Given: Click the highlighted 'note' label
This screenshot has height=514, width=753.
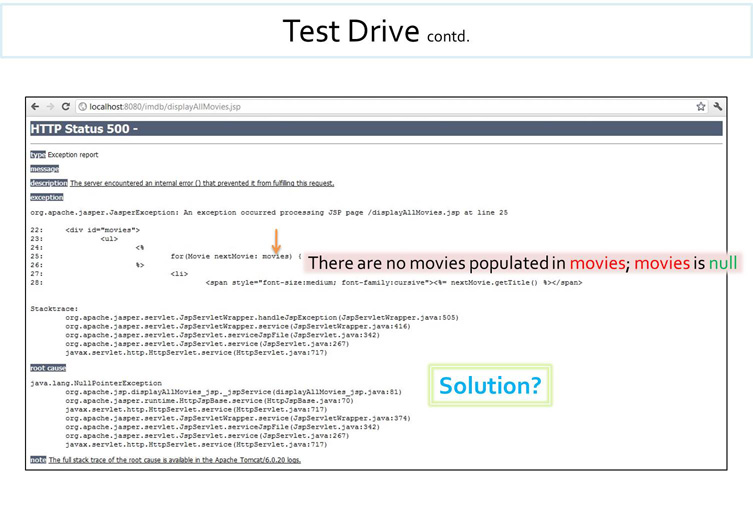Looking at the screenshot, I should pyautogui.click(x=38, y=460).
